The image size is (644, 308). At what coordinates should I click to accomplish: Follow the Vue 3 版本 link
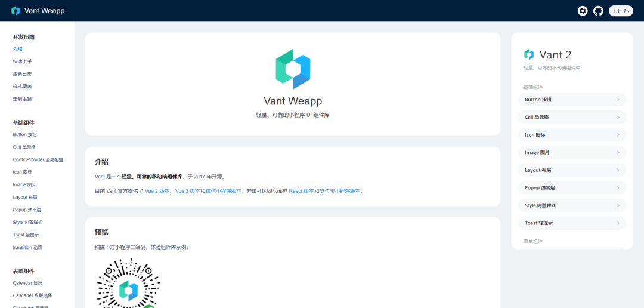coord(187,191)
